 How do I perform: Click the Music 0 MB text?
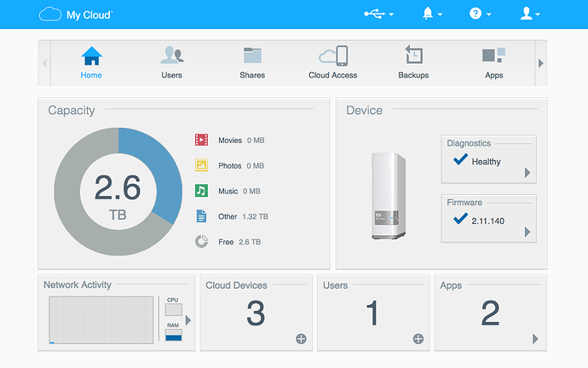point(239,191)
